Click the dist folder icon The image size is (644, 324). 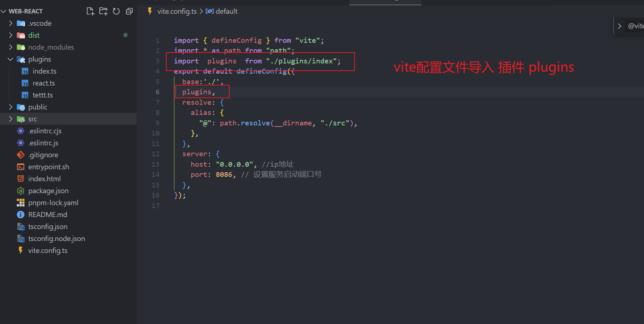21,36
